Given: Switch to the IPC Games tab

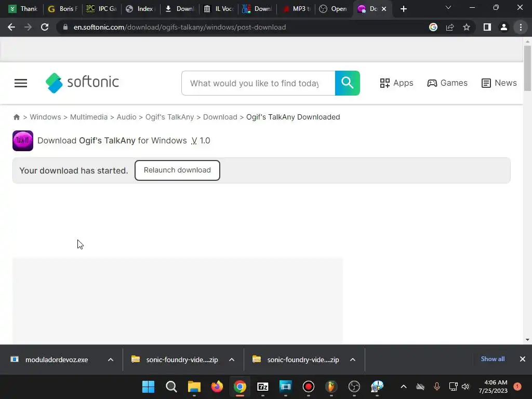Looking at the screenshot, I should coord(101,9).
